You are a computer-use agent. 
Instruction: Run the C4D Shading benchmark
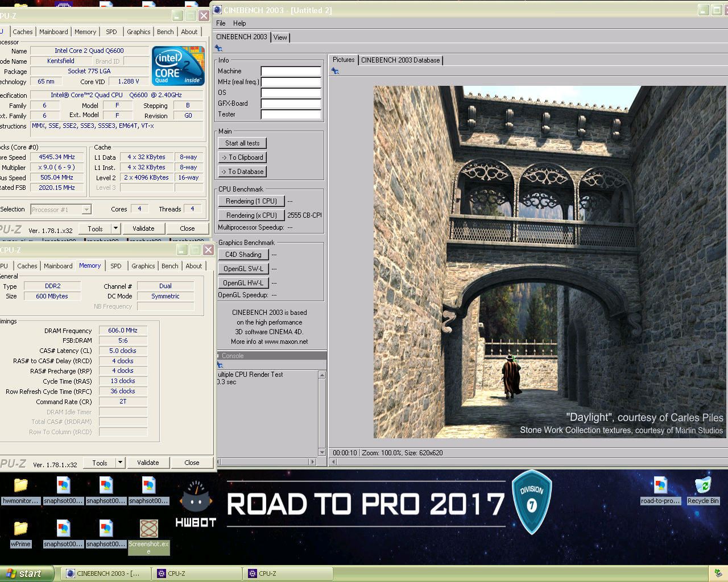[x=243, y=255]
